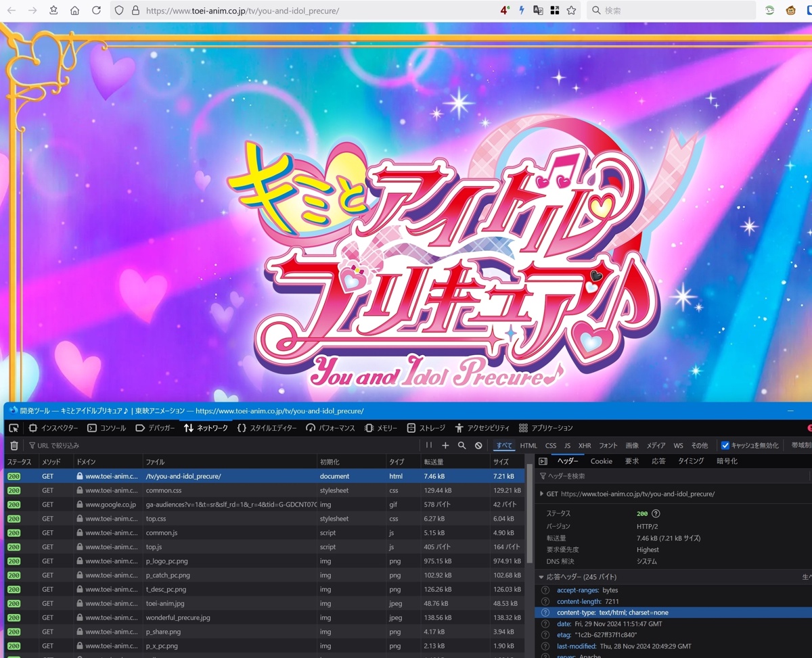Click the padlock site security icon

[x=135, y=11]
